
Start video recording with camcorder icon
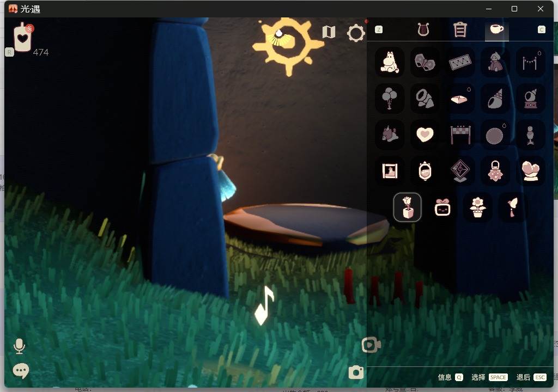click(371, 345)
